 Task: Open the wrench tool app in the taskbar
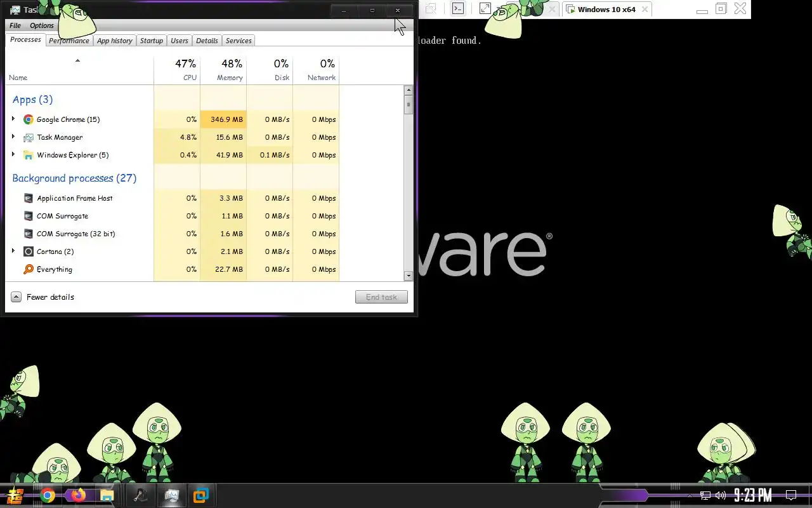141,495
